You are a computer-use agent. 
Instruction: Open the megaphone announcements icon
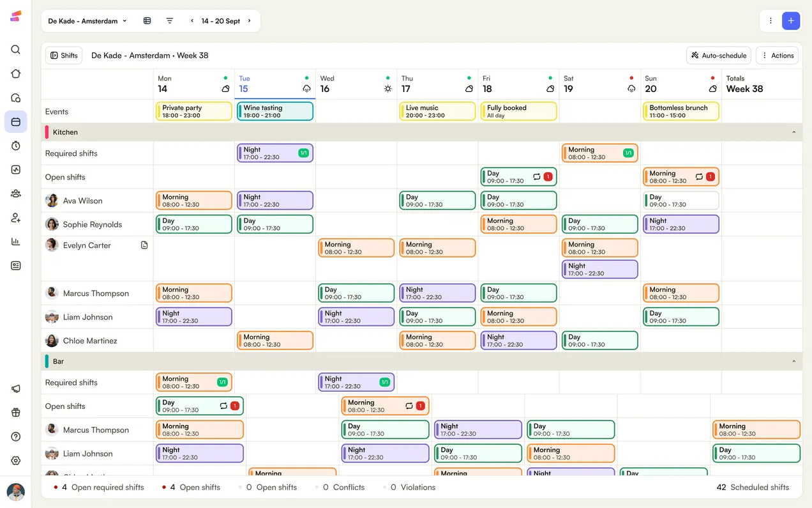tap(16, 389)
